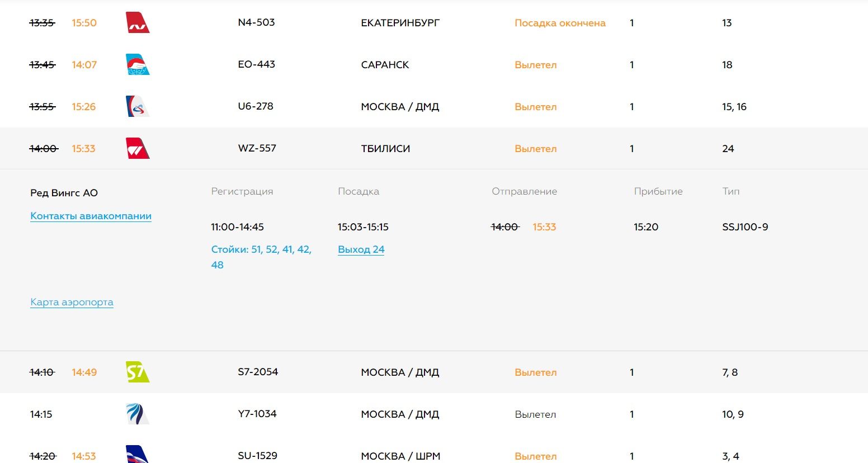
Task: Click the Aeroflot logo for SU-1529
Action: click(138, 455)
